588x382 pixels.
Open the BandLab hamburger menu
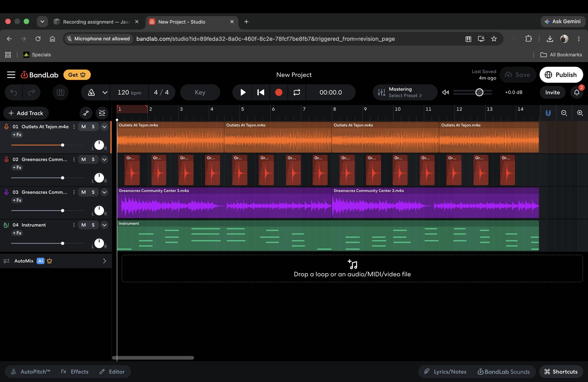pos(11,75)
